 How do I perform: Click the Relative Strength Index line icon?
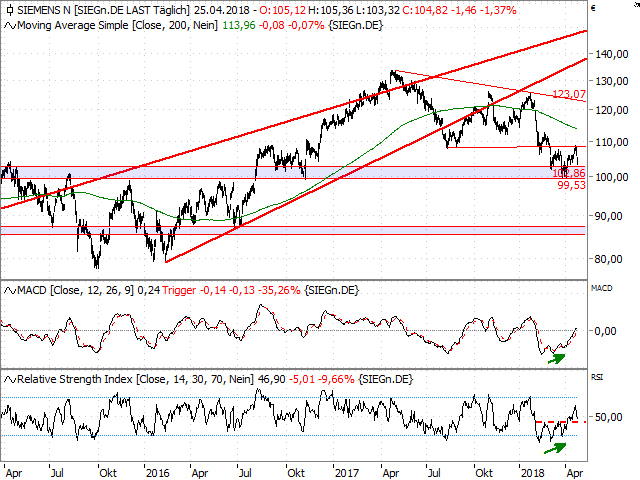[10, 380]
